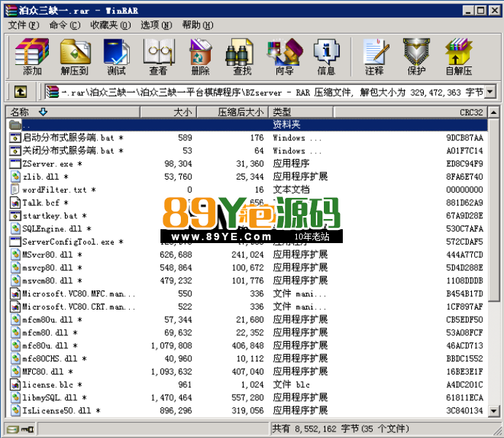Image resolution: width=504 pixels, height=438 pixels.
Task: Click the file list scroll up arrow
Action: click(494, 112)
